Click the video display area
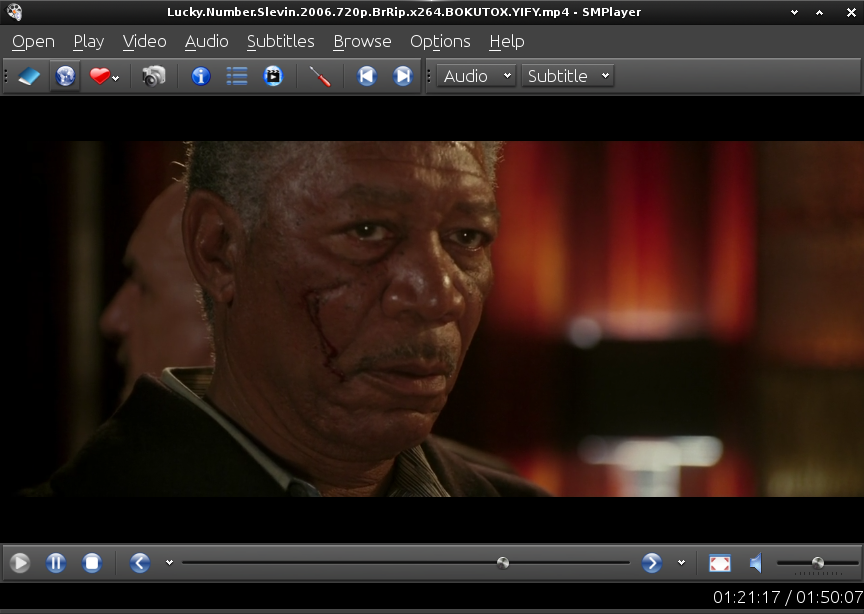Viewport: 864px width, 614px height. click(431, 319)
